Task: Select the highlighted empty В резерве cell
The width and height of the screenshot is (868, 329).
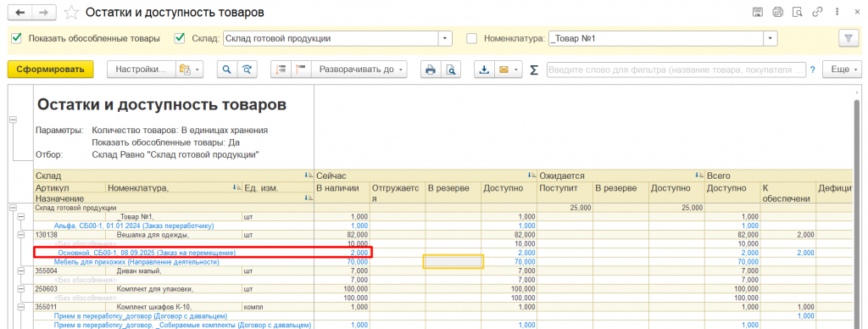Action: point(453,261)
